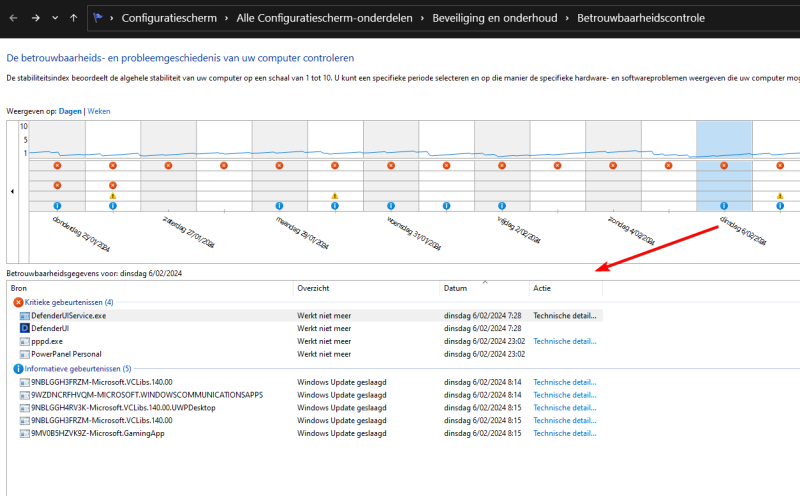Go up one level with up arrow
This screenshot has height=496, width=800.
75,18
